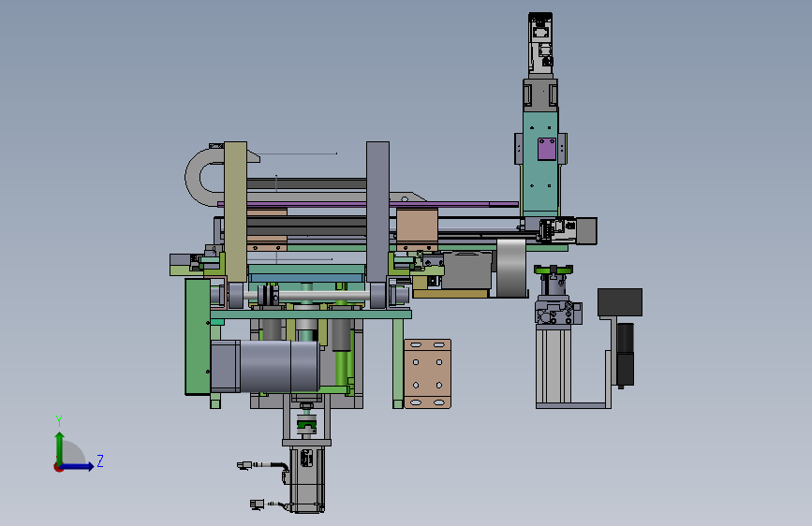
Task: Click the blue Z axis label of the triad
Action: tap(100, 460)
